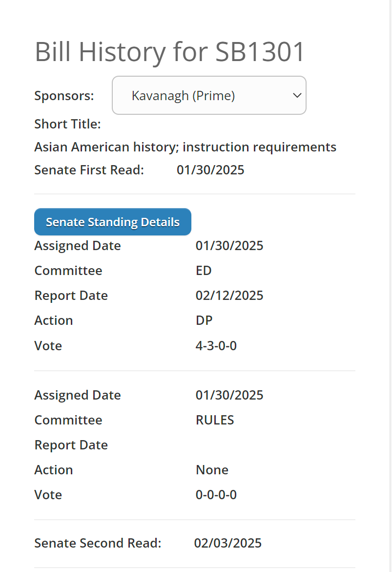Image resolution: width=392 pixels, height=572 pixels.
Task: Click the vote tally 4-3-0-0
Action: [216, 346]
